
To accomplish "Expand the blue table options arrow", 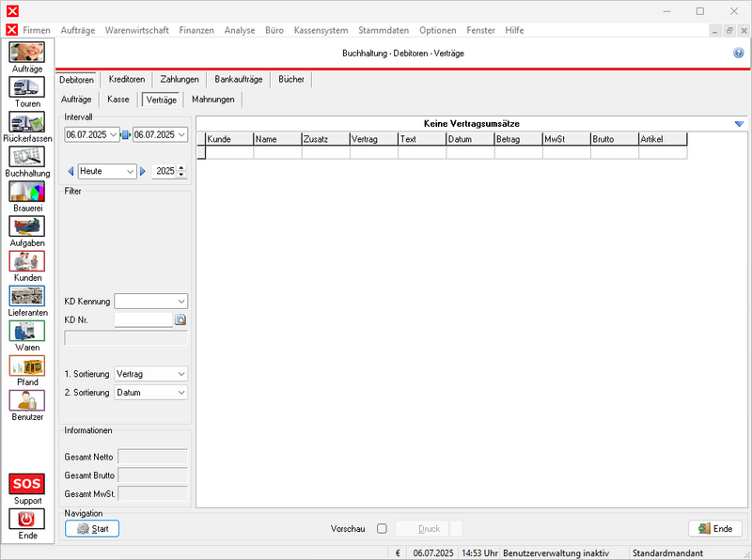I will click(x=739, y=124).
